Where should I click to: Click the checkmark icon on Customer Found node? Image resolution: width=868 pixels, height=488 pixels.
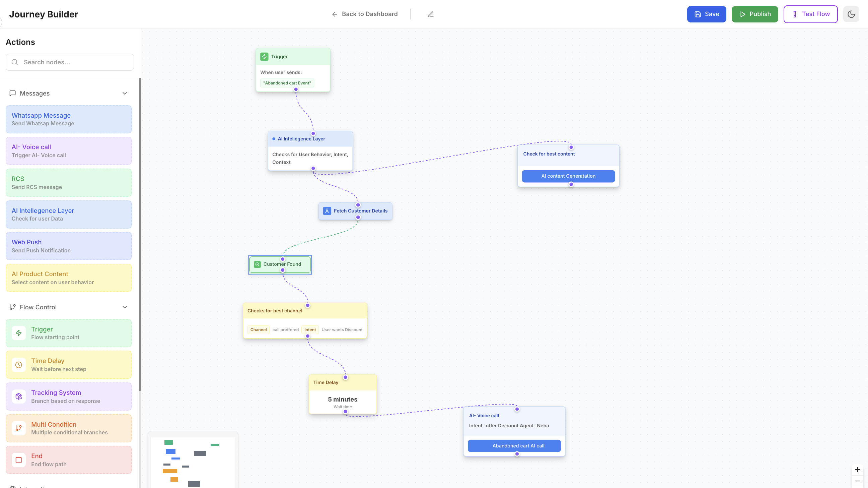click(258, 264)
